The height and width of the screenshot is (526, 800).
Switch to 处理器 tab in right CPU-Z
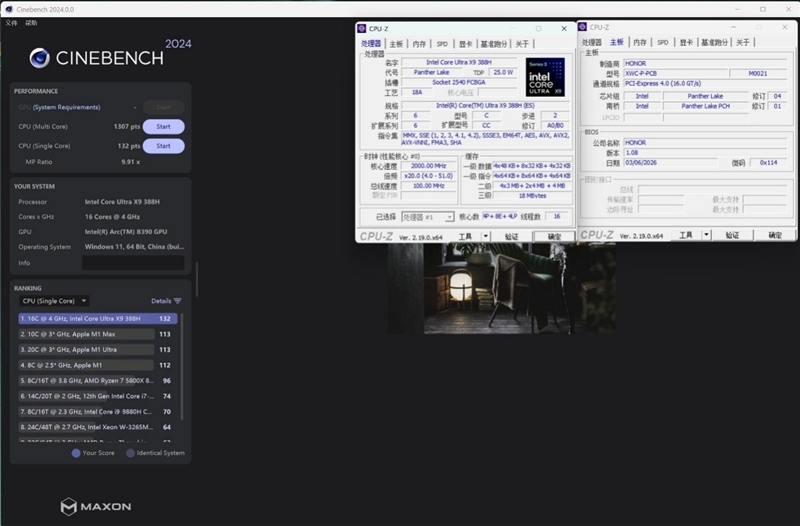point(592,42)
